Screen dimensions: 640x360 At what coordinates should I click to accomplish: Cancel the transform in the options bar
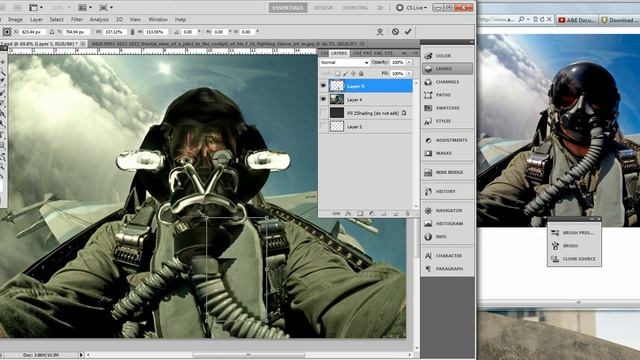click(x=395, y=31)
